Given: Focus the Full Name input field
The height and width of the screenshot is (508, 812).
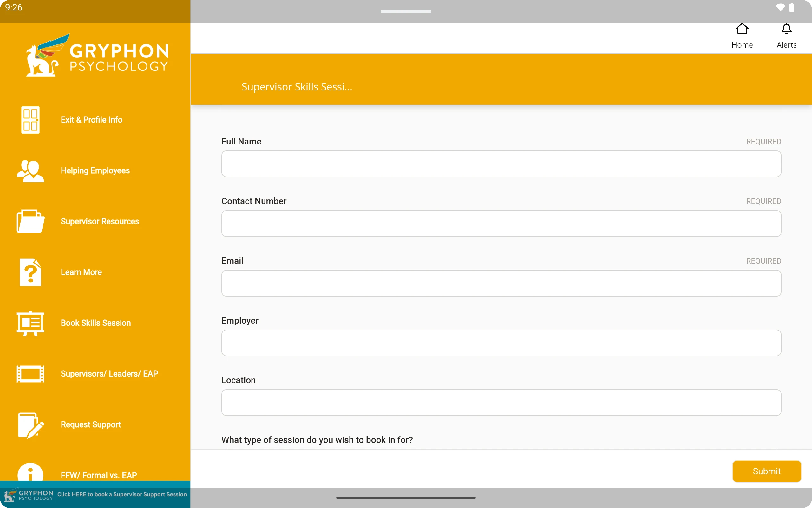Looking at the screenshot, I should (501, 164).
